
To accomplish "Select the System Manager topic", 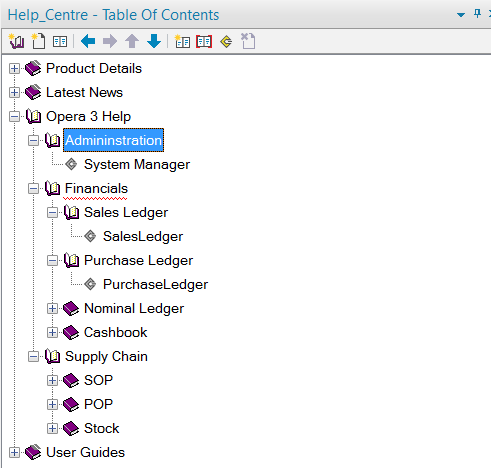I will pos(137,164).
